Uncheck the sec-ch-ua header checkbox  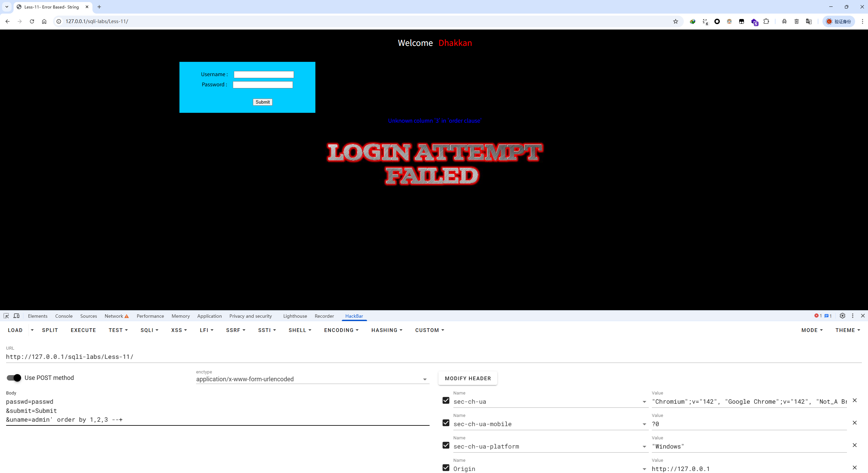446,400
